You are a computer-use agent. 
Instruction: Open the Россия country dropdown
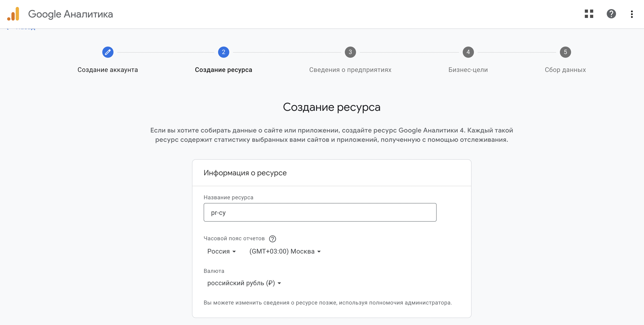[222, 251]
